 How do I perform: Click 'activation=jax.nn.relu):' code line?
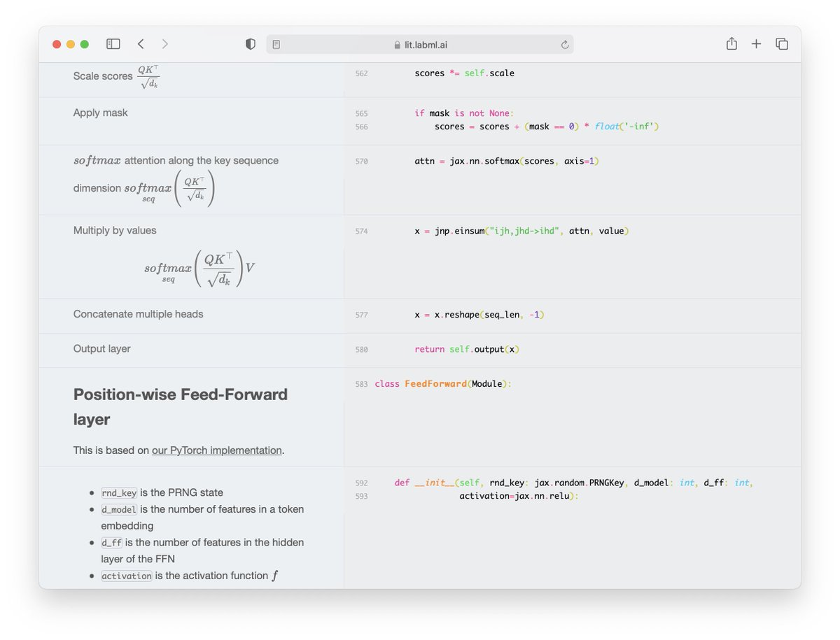click(x=519, y=496)
